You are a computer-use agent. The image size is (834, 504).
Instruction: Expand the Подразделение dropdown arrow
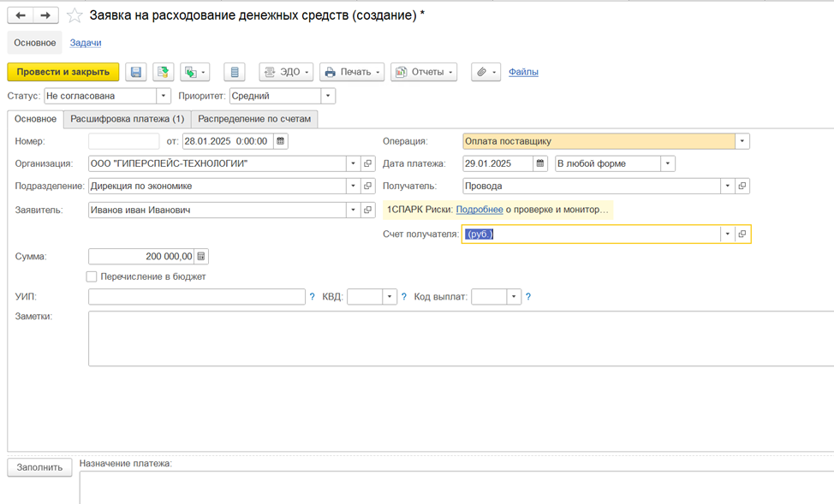(x=353, y=186)
